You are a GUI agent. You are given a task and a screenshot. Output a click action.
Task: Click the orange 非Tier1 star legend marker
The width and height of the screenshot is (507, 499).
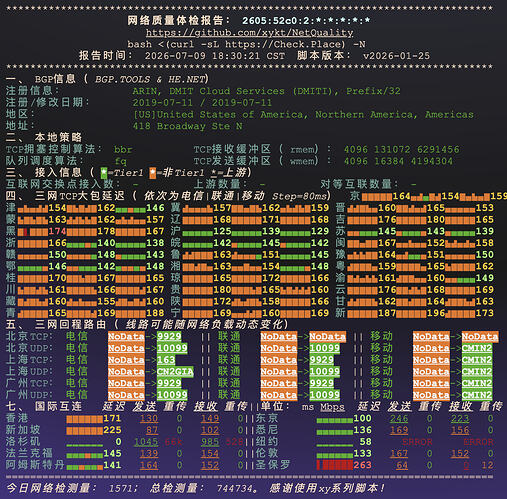click(153, 173)
